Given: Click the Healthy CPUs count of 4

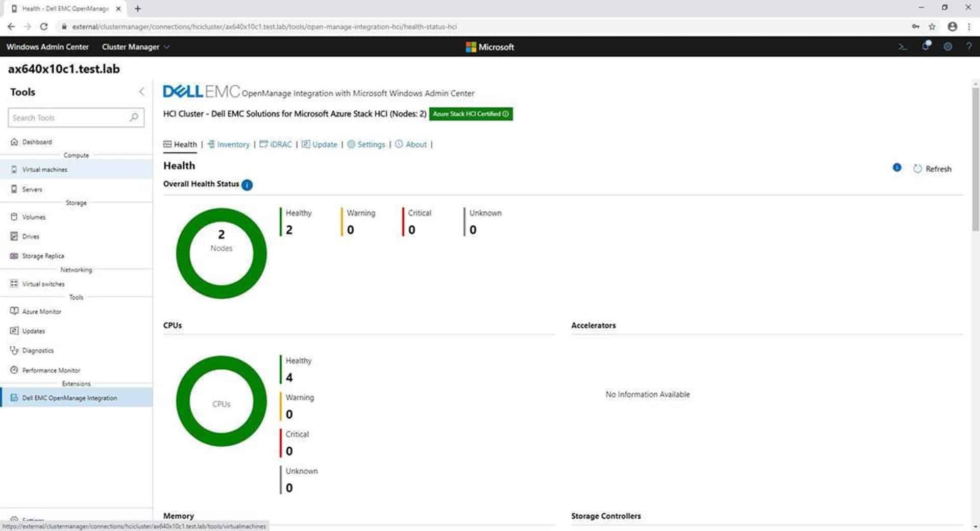Looking at the screenshot, I should (x=289, y=378).
